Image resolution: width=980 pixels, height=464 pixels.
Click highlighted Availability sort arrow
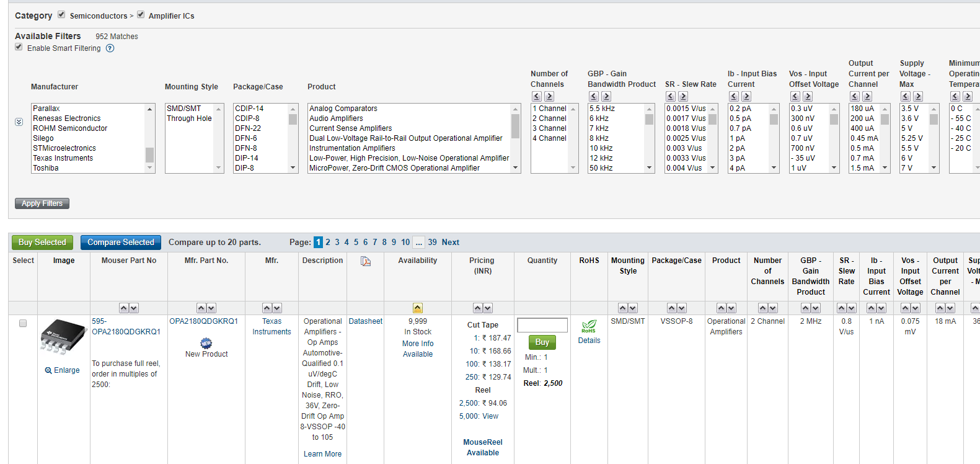click(x=418, y=308)
